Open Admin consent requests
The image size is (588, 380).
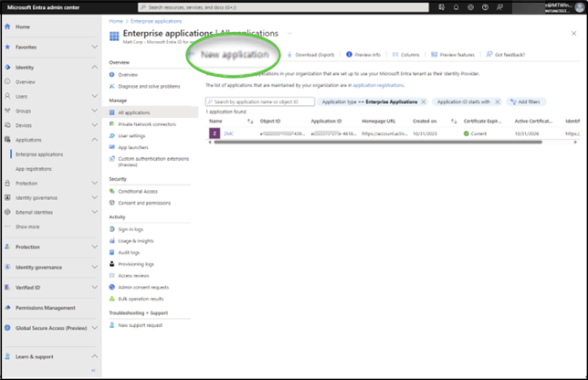[143, 288]
